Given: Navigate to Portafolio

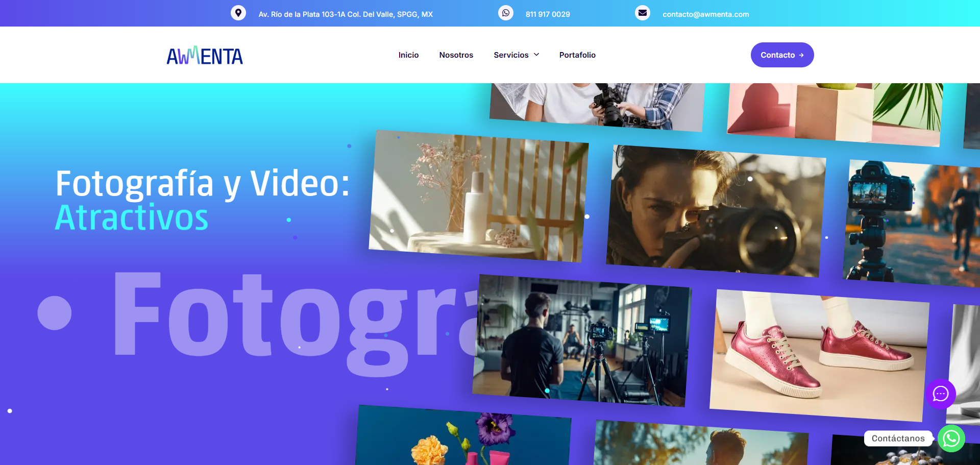Looking at the screenshot, I should [x=577, y=55].
